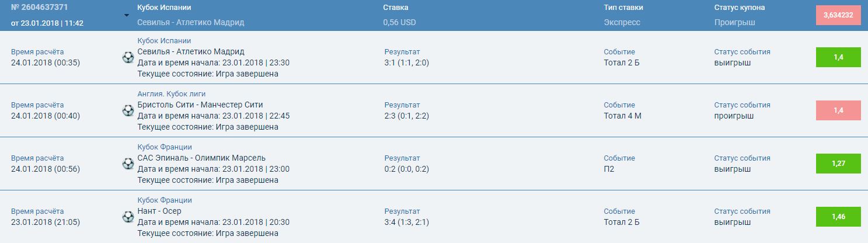Click the soccer ball icon beside САС Эпиналь match

(x=128, y=164)
